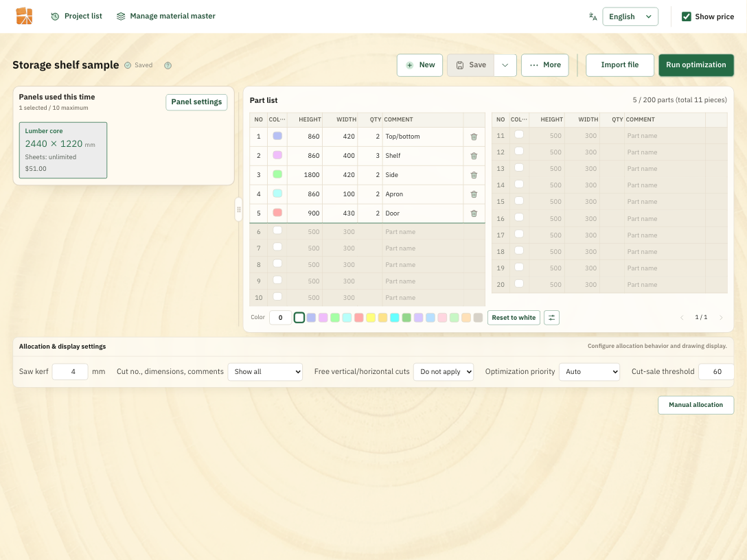Click the help question mark icon
This screenshot has width=747, height=560.
[168, 66]
